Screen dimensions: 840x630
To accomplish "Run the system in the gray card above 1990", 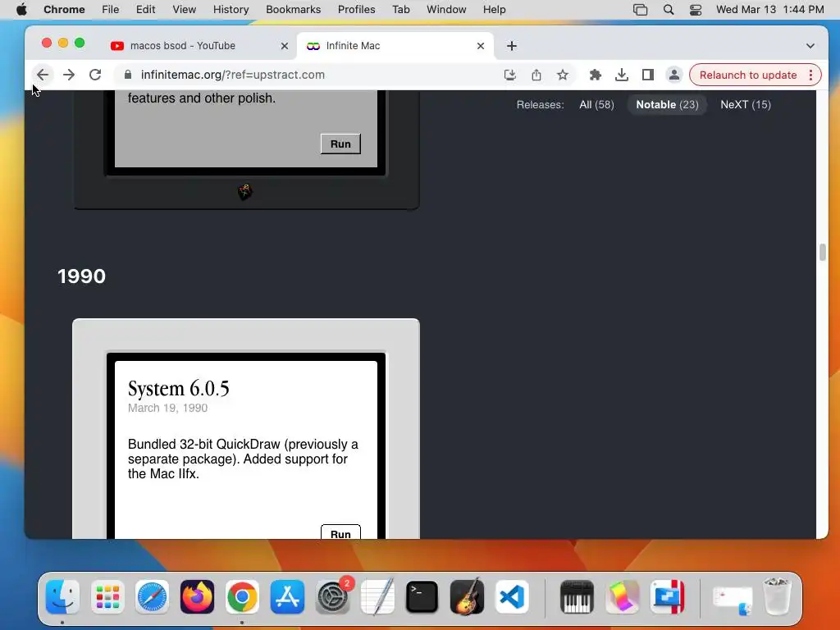I will point(340,144).
